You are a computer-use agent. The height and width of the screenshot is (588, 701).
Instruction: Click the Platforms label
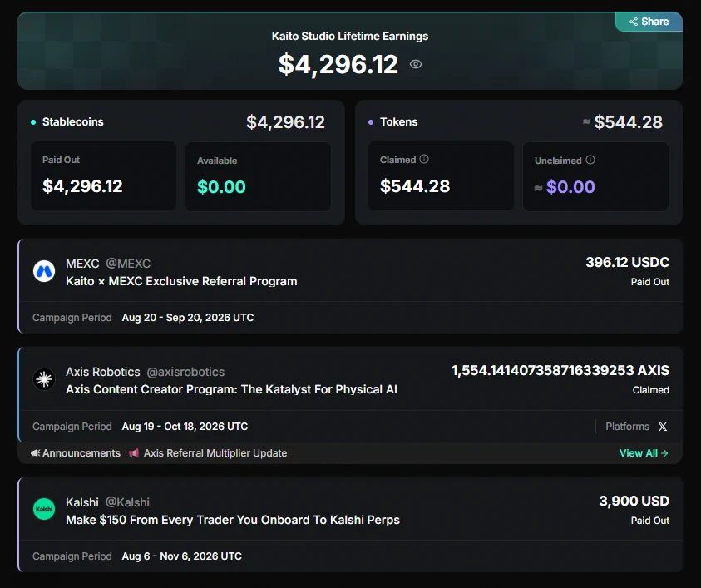coord(627,427)
